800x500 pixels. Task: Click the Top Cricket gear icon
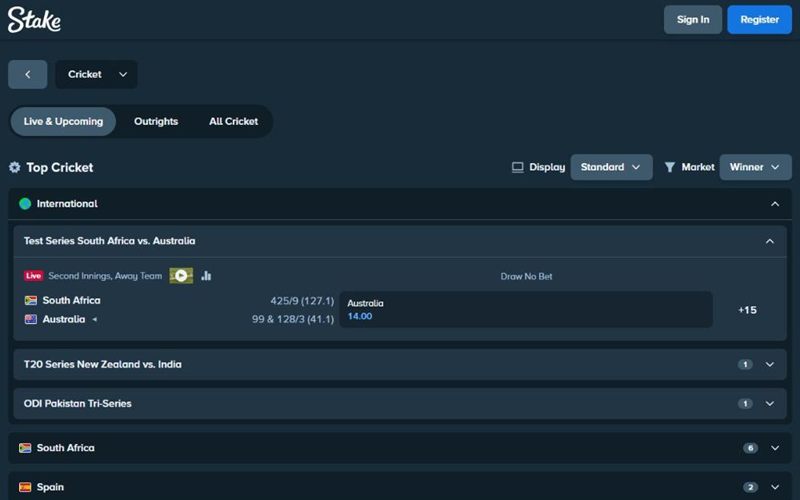point(15,167)
